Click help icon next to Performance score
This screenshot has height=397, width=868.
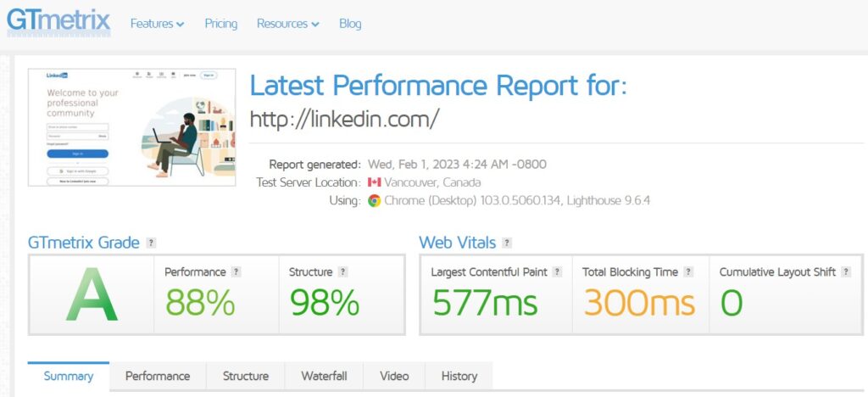[236, 272]
